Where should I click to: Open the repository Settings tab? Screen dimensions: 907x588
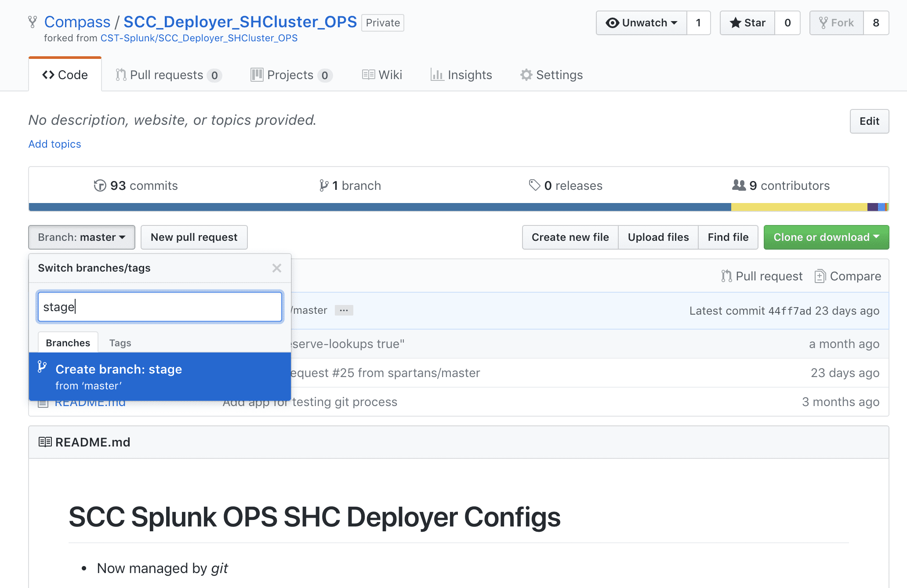pos(551,75)
